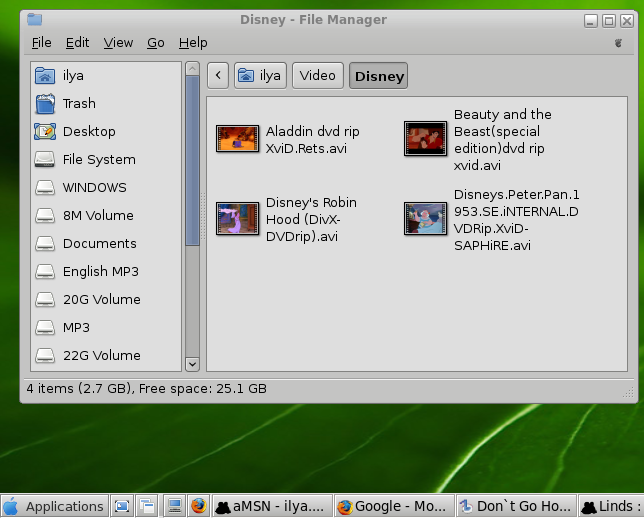Click the show desktop icon in the panel
Screen dimensions: 644x518
(122, 506)
